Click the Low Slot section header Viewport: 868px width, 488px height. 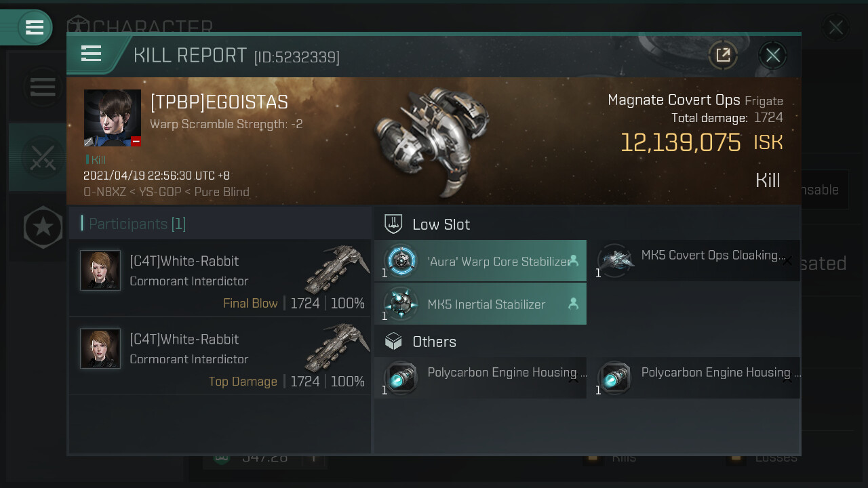pos(441,224)
